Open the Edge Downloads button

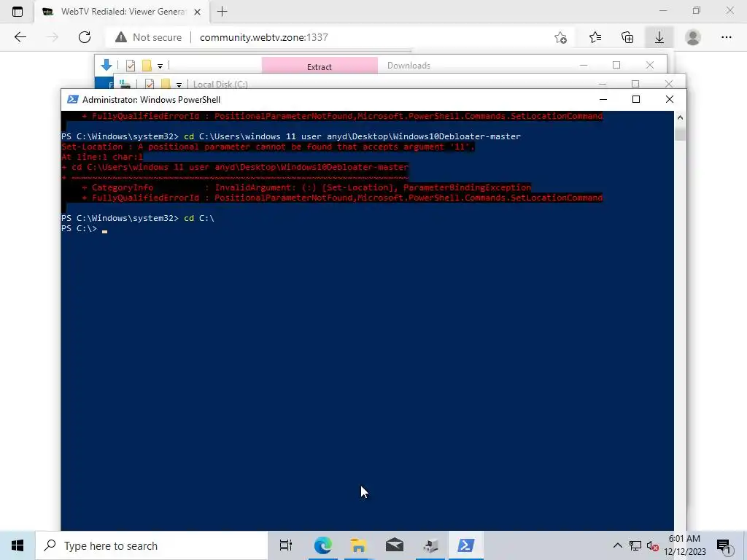[659, 37]
